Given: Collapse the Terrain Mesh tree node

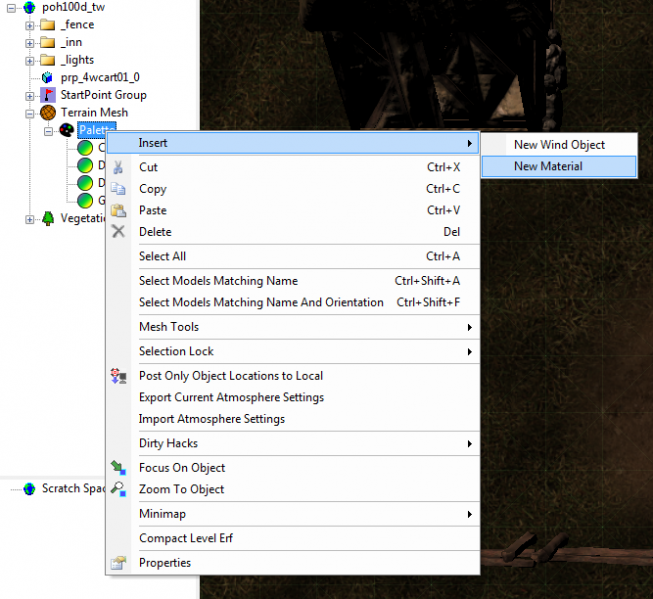Looking at the screenshot, I should [30, 113].
